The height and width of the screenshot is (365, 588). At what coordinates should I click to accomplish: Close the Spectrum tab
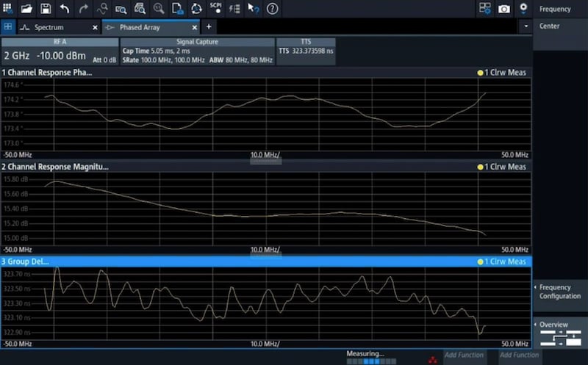click(x=95, y=27)
